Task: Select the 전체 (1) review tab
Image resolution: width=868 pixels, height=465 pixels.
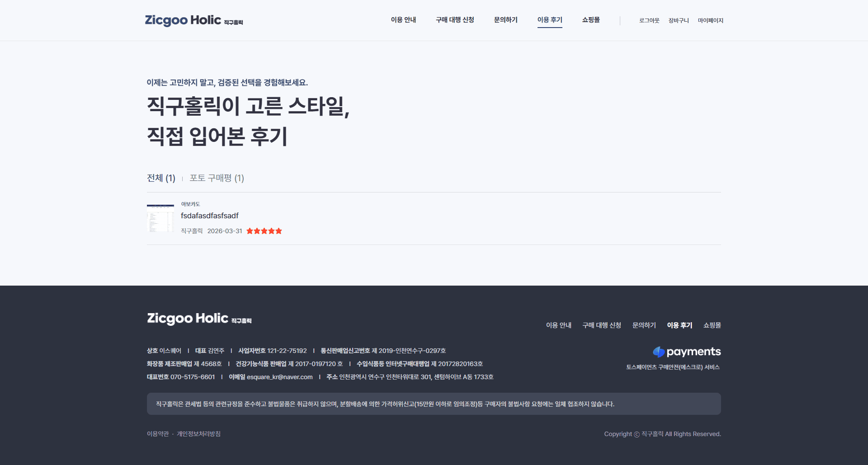Action: pyautogui.click(x=161, y=178)
